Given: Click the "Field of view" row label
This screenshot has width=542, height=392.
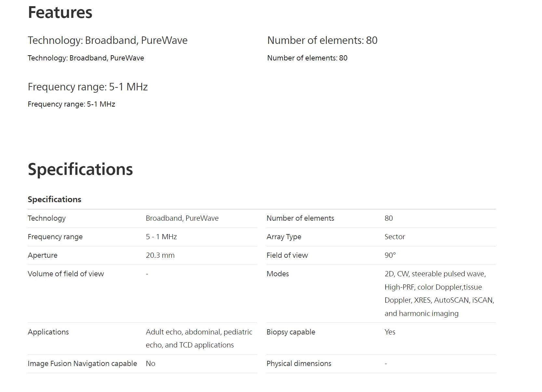Looking at the screenshot, I should [287, 255].
